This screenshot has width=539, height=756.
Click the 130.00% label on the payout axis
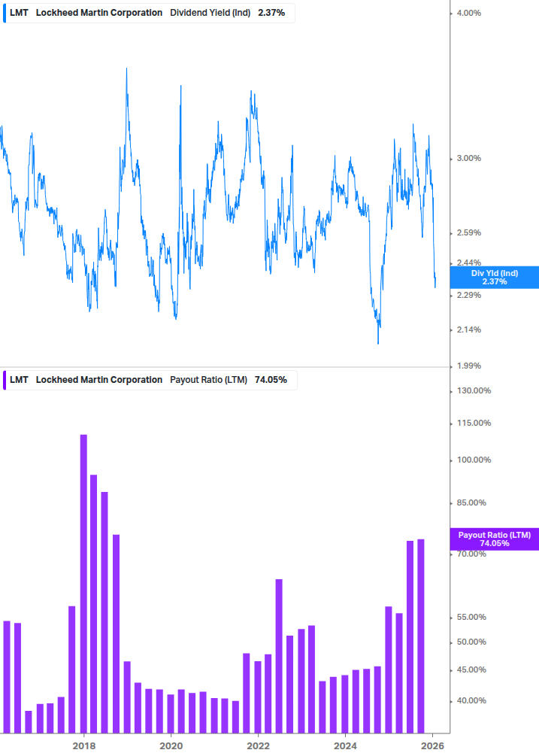click(x=473, y=390)
